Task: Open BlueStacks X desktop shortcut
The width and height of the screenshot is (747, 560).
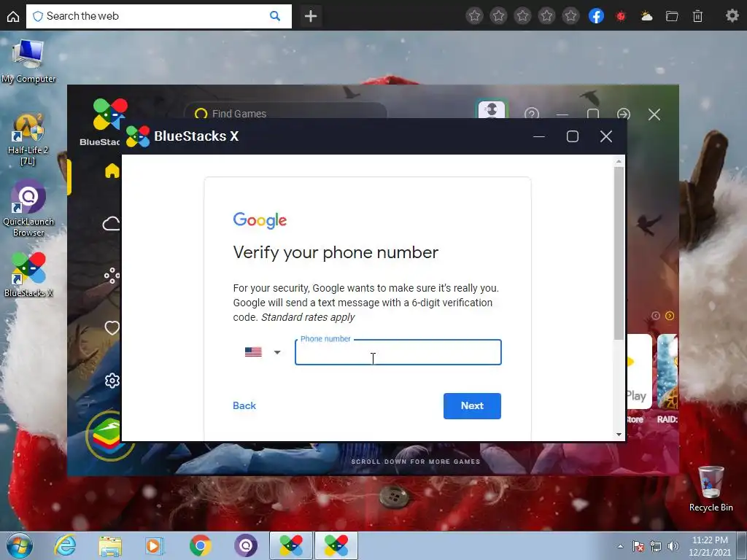Action: tap(28, 275)
